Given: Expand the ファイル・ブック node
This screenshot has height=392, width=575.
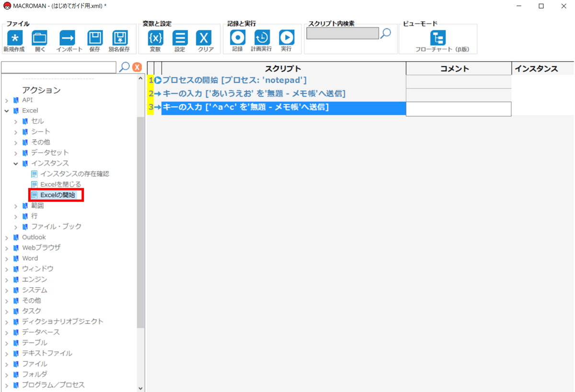Looking at the screenshot, I should [x=16, y=227].
